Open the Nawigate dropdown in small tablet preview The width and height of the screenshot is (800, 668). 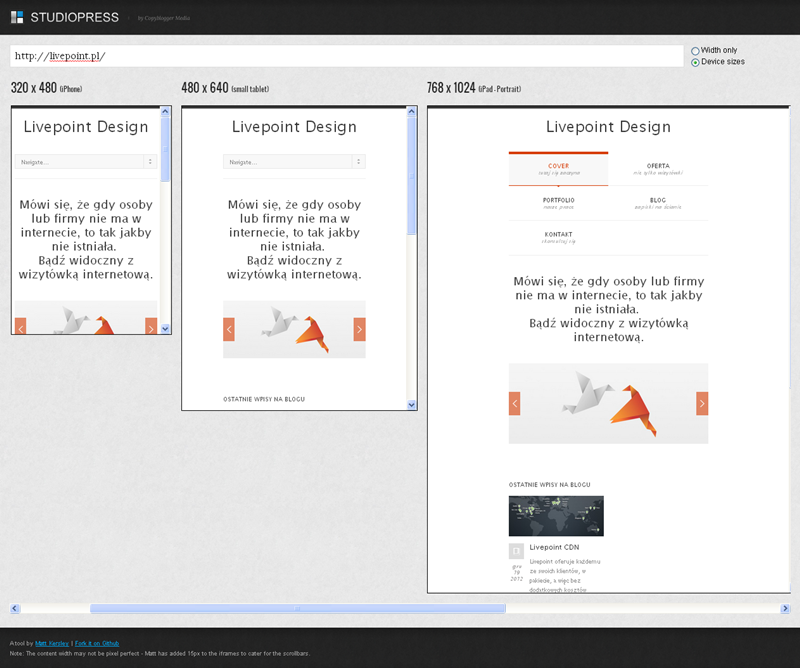[x=294, y=161]
